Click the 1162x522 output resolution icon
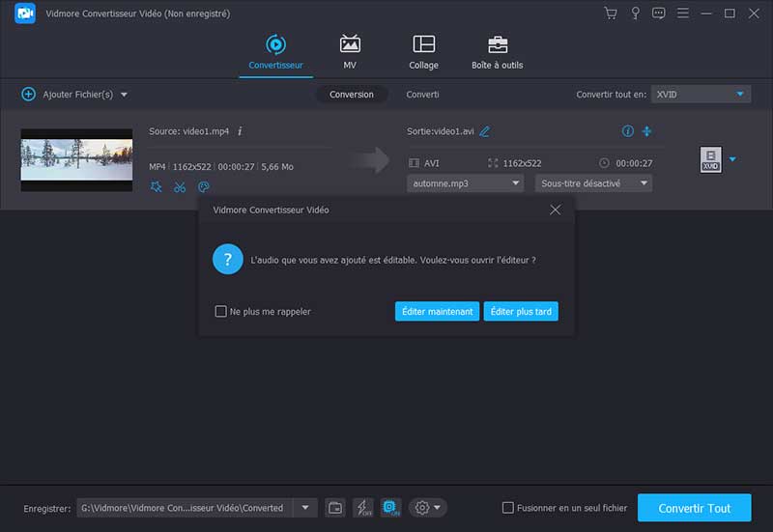This screenshot has height=532, width=773. (493, 163)
